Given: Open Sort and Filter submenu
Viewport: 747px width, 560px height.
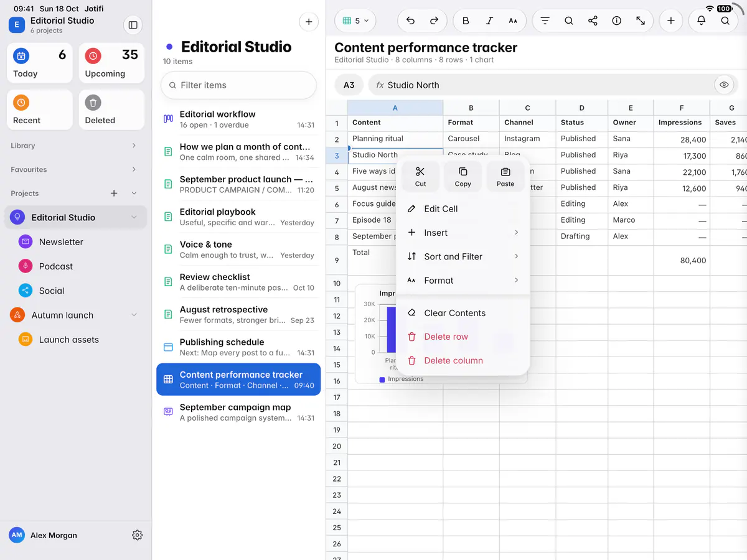Looking at the screenshot, I should click(x=463, y=256).
